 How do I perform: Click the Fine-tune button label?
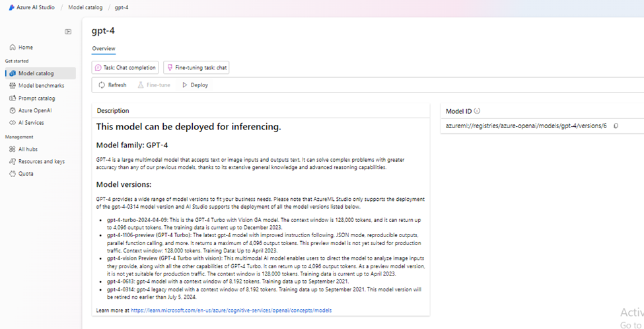click(x=159, y=85)
